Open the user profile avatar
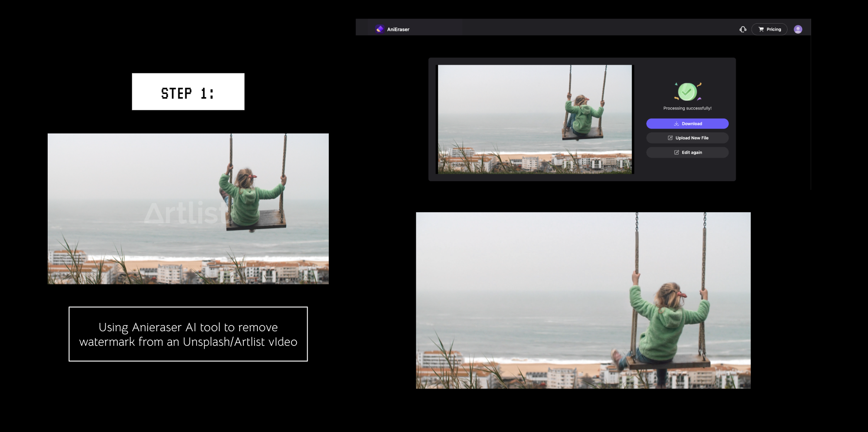 coord(798,29)
